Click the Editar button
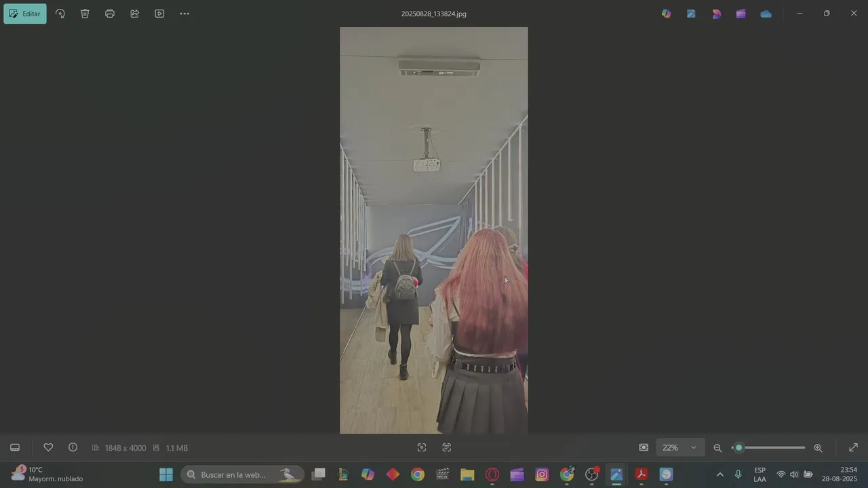Viewport: 868px width, 488px height. tap(25, 14)
